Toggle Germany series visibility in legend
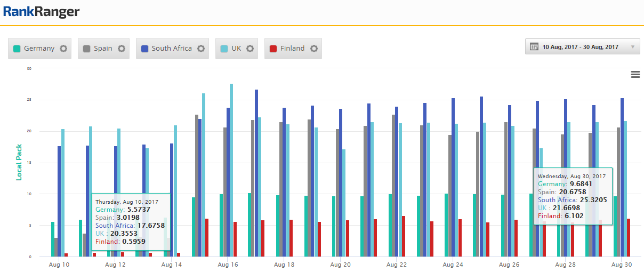This screenshot has height=272, width=644. point(39,49)
